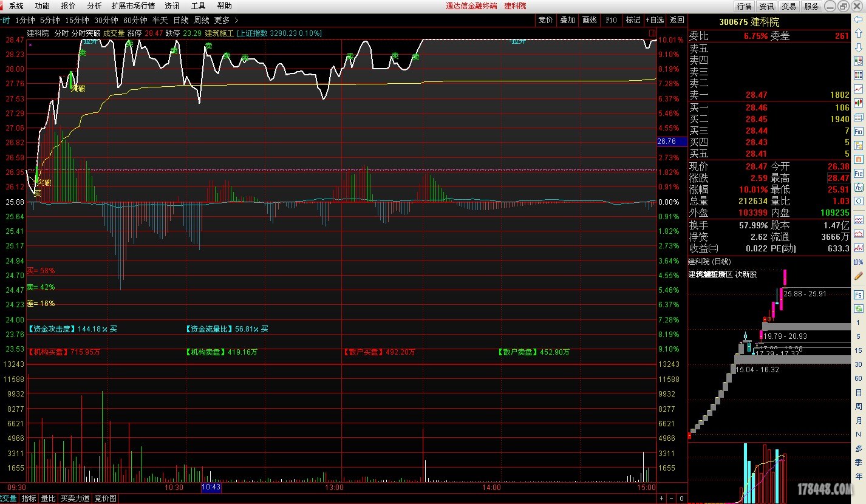Open the f(x) formula icon

tap(859, 187)
